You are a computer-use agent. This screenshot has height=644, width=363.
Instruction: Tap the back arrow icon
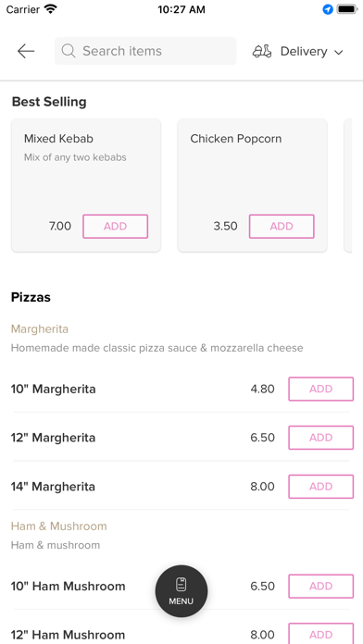click(x=26, y=51)
